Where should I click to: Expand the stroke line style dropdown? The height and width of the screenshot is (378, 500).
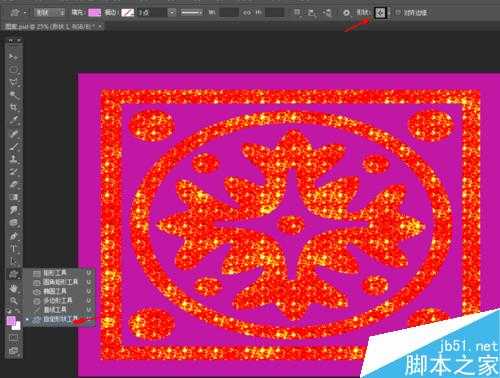click(x=192, y=13)
